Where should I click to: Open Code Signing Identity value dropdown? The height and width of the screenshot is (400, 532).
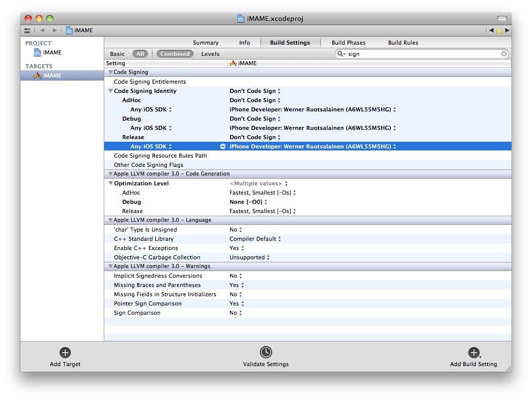[x=255, y=91]
